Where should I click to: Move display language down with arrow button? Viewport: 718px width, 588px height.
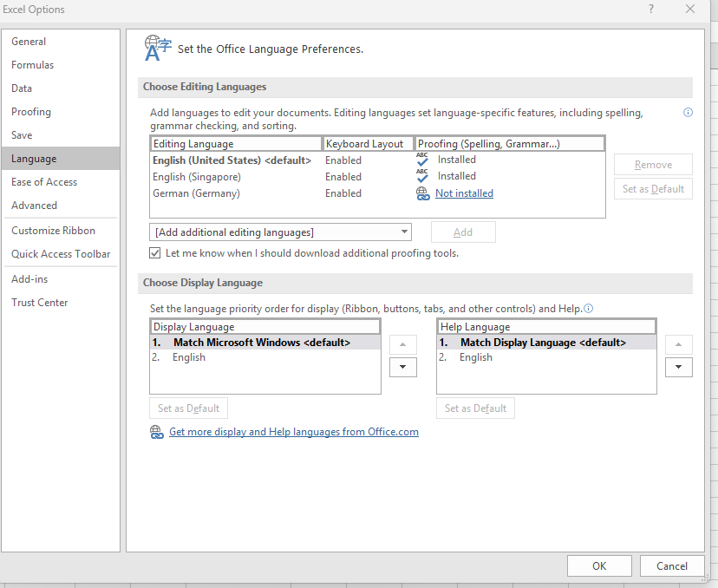[403, 367]
